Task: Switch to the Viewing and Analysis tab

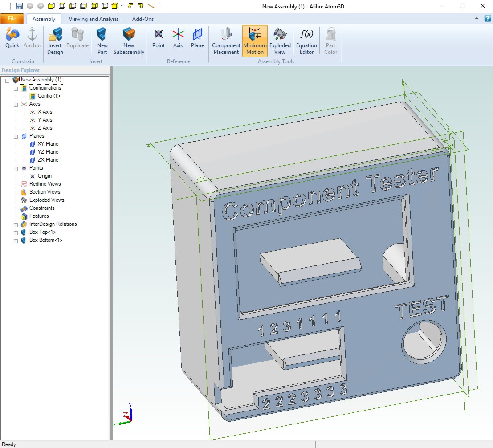Action: coord(94,19)
